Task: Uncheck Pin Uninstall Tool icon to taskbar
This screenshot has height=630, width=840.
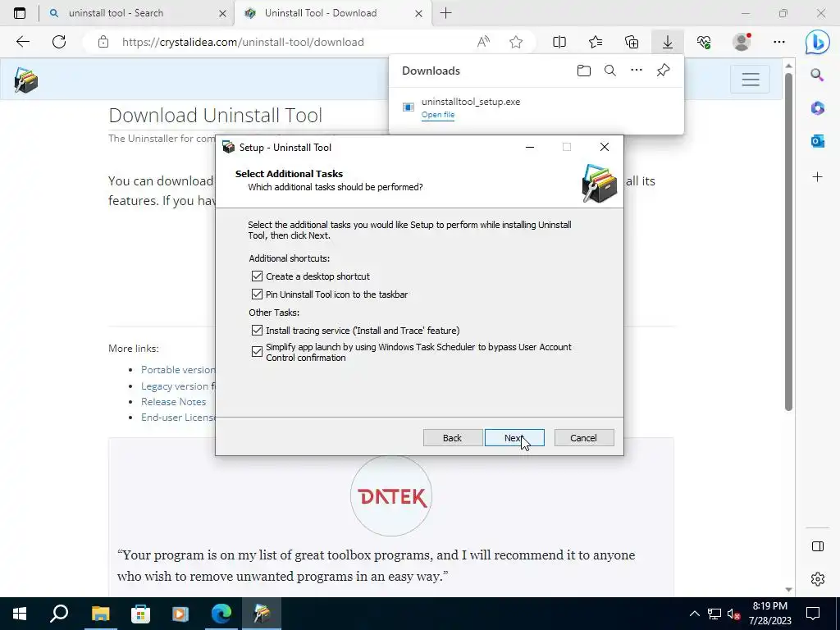Action: tap(257, 294)
